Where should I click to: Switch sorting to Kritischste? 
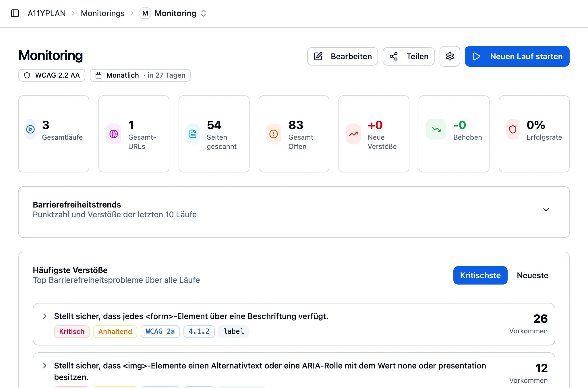(x=480, y=275)
